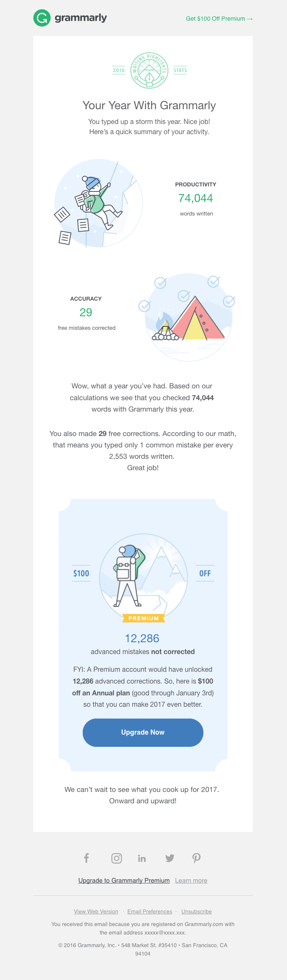Open the View Web Version link
287x980 pixels.
pyautogui.click(x=96, y=911)
